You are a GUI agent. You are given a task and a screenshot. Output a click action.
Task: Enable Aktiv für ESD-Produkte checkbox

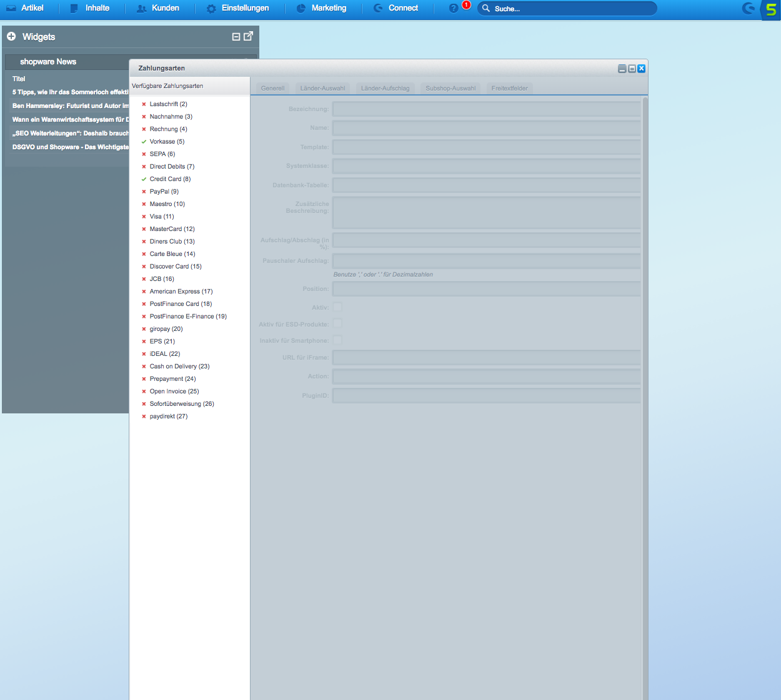click(x=337, y=323)
